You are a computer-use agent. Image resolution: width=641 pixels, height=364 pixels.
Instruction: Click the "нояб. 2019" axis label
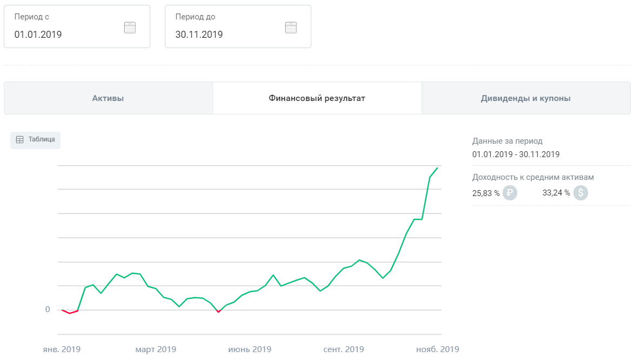click(x=437, y=349)
